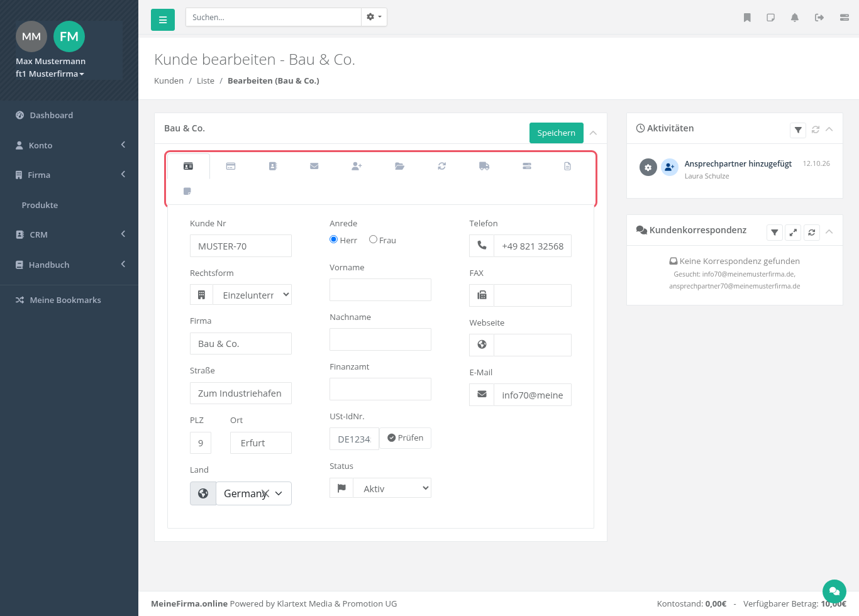Open the floating chat bubble icon

(x=834, y=591)
